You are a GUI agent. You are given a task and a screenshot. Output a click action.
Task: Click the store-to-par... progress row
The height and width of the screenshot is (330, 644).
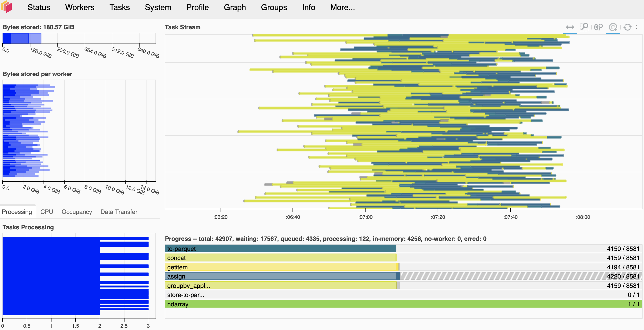point(403,295)
